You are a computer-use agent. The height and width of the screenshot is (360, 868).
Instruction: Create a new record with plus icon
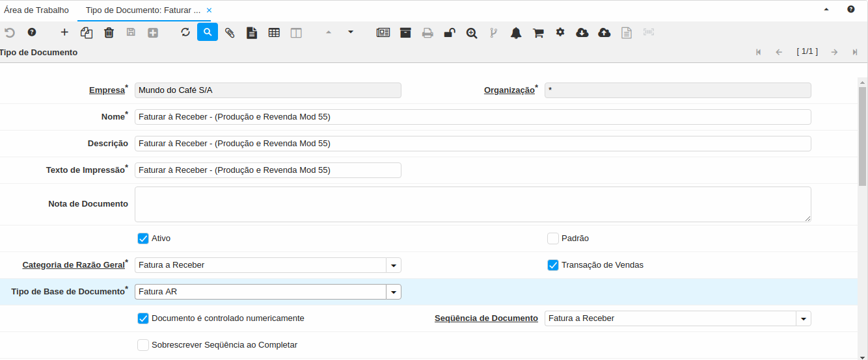(64, 32)
